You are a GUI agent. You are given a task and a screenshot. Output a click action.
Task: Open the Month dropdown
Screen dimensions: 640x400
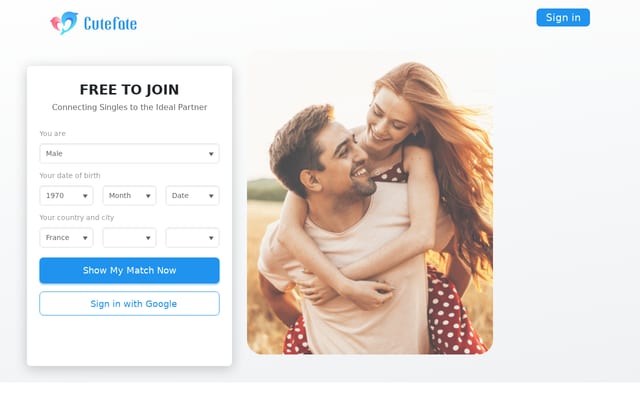point(129,196)
